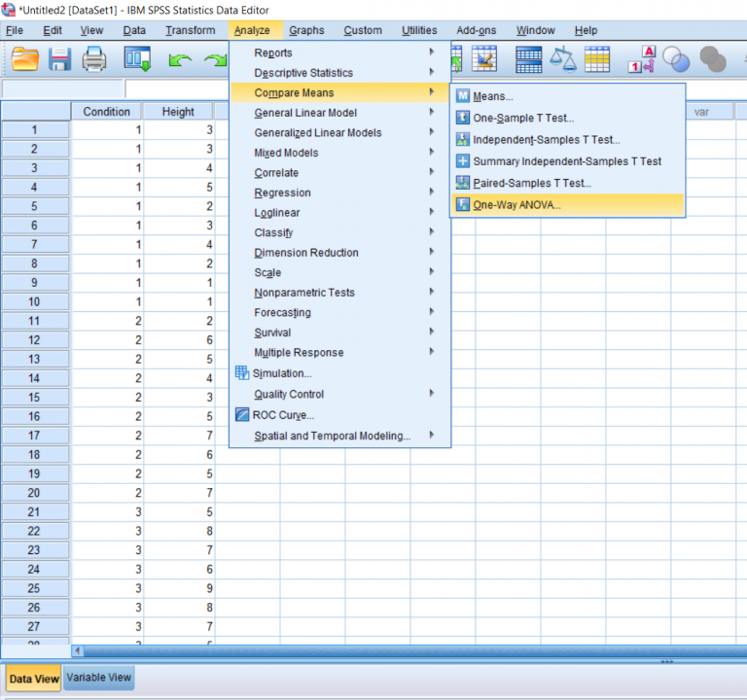Select row header 15
This screenshot has height=700, width=747.
point(35,398)
